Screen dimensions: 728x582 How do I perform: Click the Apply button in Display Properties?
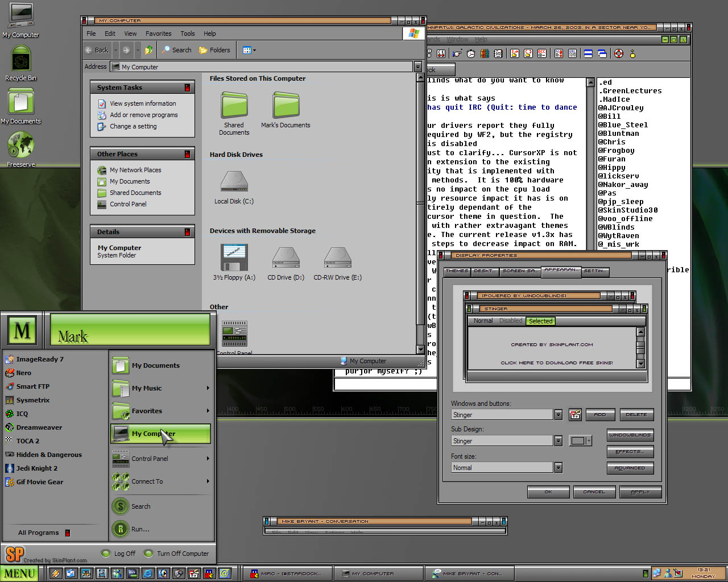tap(640, 492)
